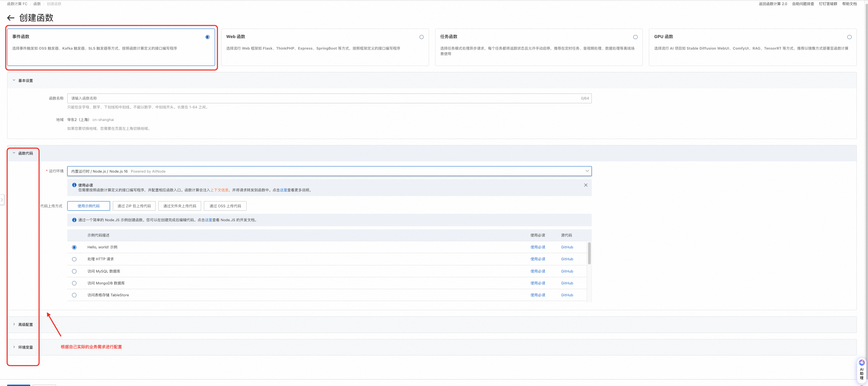Click the info icon beside 使用必读

click(74, 185)
